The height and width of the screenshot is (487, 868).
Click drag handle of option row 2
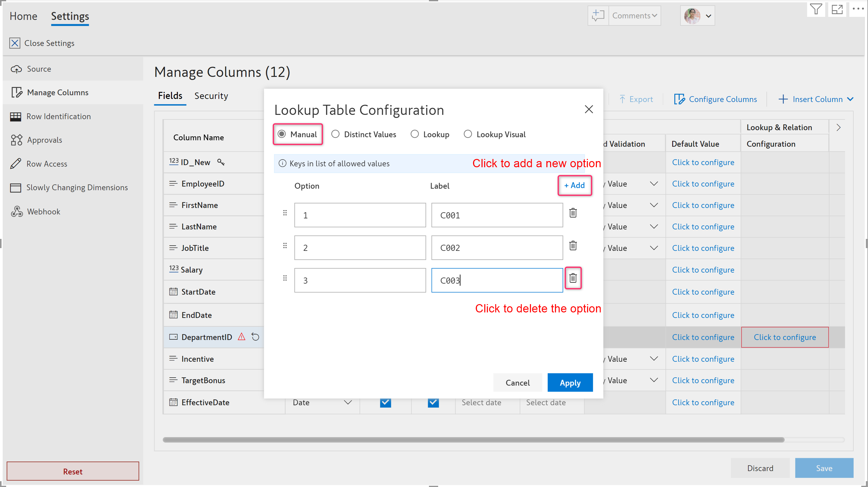(x=285, y=246)
